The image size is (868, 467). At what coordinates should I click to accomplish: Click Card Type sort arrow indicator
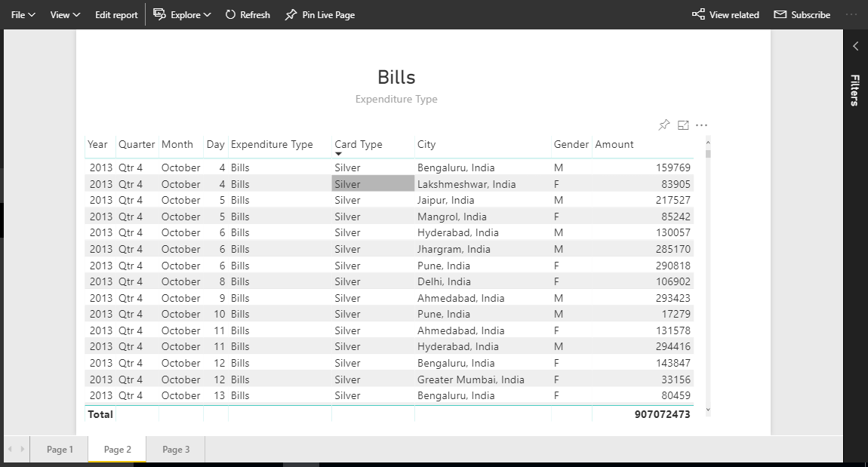click(338, 155)
